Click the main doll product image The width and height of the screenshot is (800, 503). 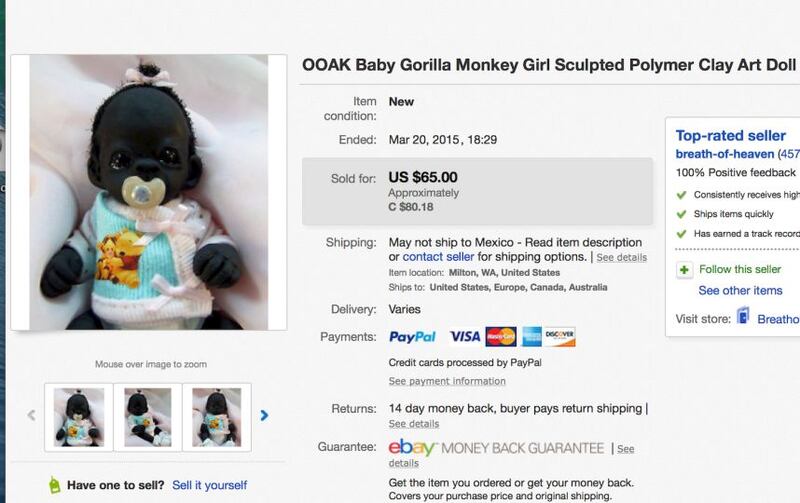[x=148, y=192]
